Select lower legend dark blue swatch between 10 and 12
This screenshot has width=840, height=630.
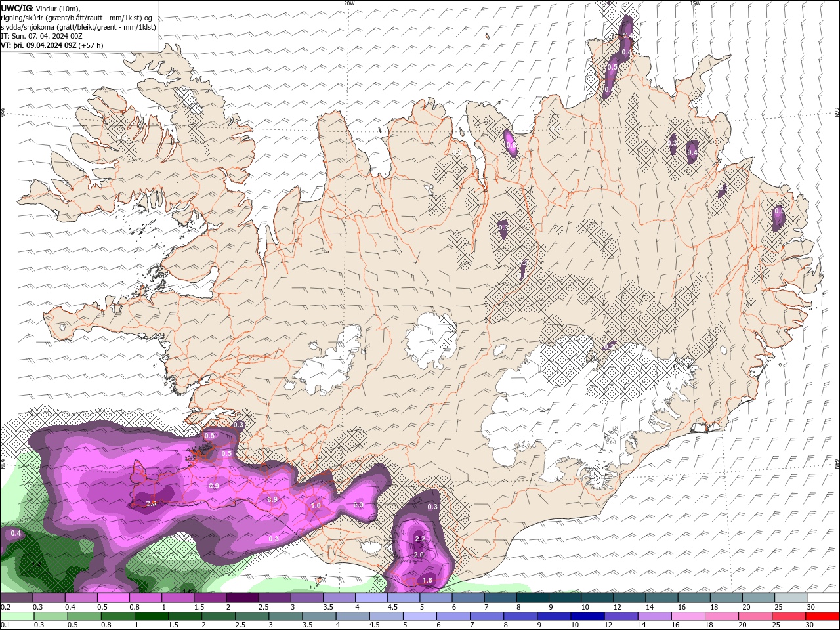click(587, 616)
